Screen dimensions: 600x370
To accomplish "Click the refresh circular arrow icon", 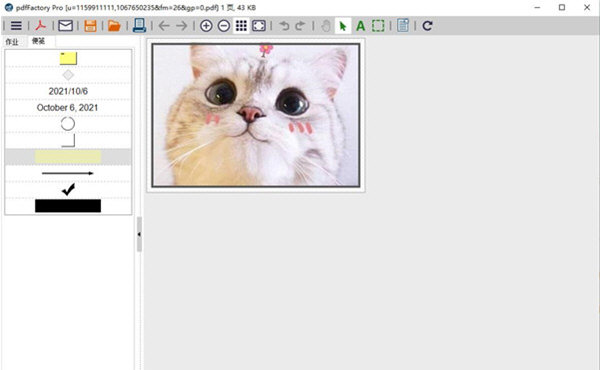I will pos(427,26).
